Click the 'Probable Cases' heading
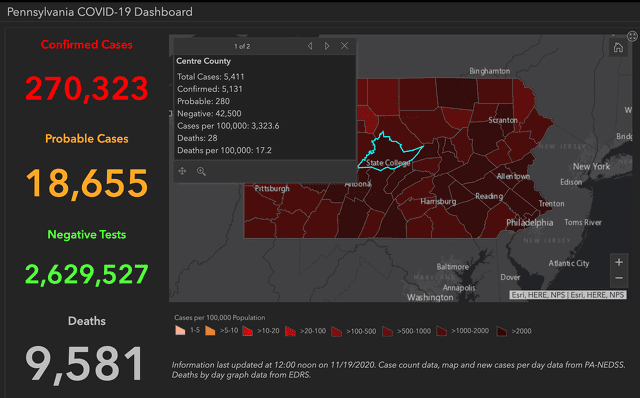 pos(87,139)
